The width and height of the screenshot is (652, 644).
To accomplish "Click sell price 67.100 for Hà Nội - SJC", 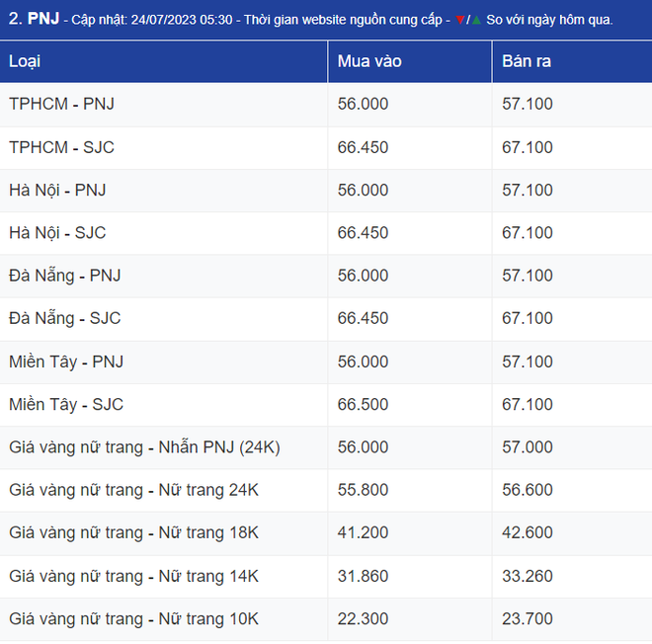I will 528,233.
